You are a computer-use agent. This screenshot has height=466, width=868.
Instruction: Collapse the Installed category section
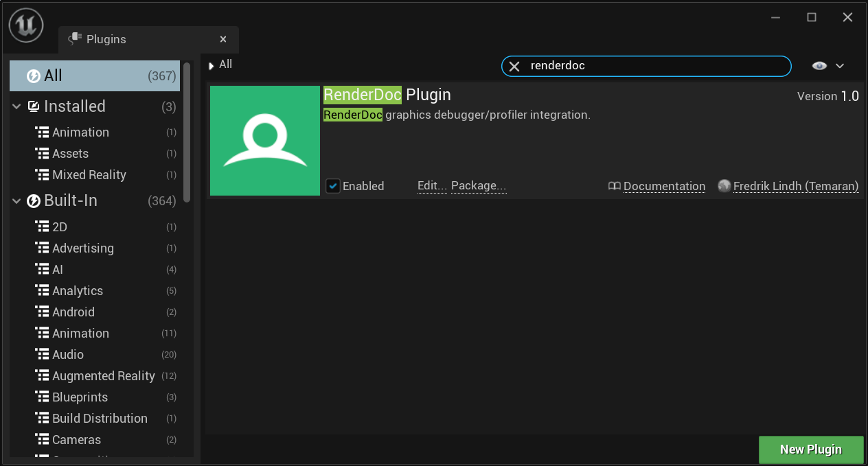pos(16,107)
